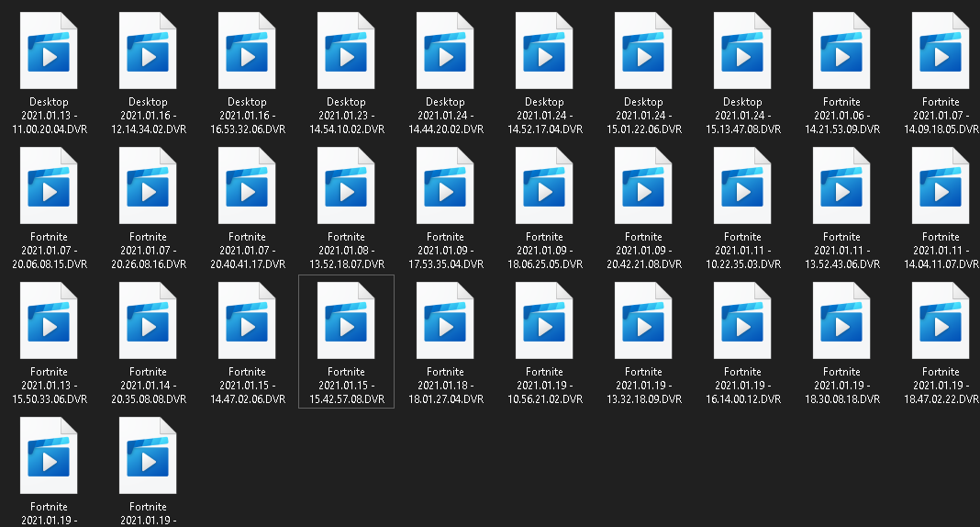The height and width of the screenshot is (527, 980).
Task: Select Fortnite 2021.01.09 - 20.42.21.08.DVR video
Action: tap(643, 208)
